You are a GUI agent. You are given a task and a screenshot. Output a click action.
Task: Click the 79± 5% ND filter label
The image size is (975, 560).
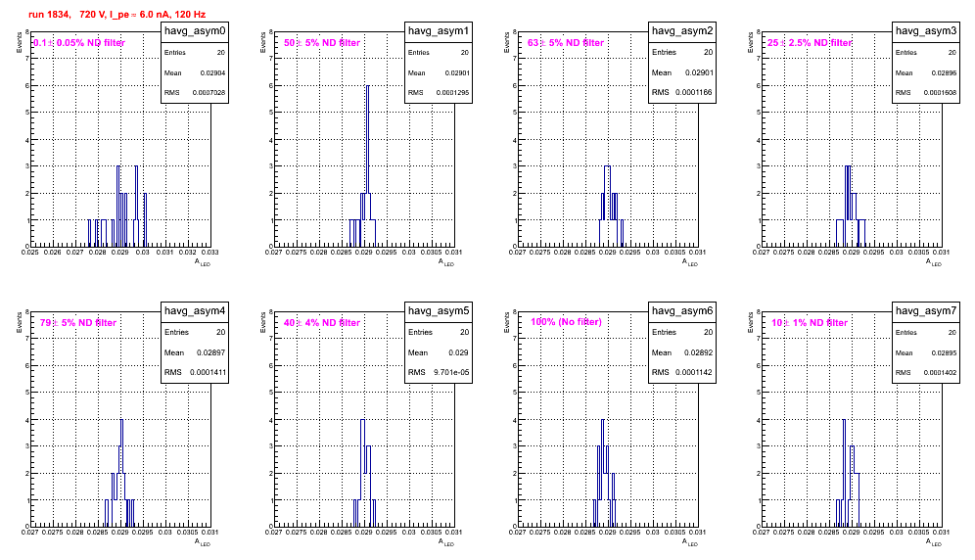pos(78,323)
